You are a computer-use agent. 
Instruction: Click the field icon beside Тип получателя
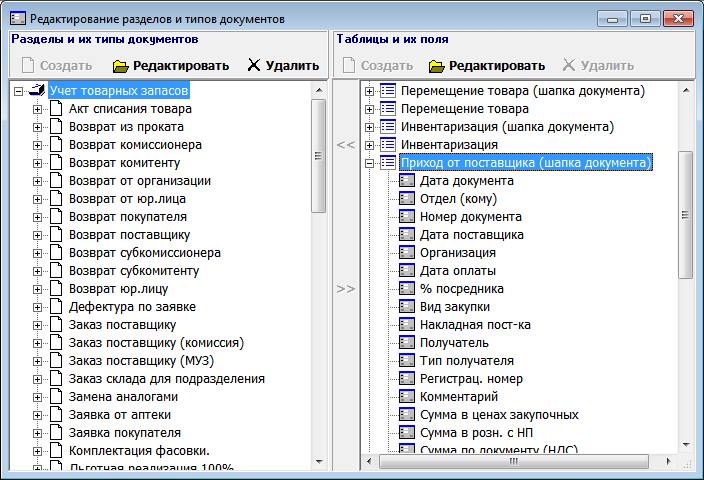[407, 361]
